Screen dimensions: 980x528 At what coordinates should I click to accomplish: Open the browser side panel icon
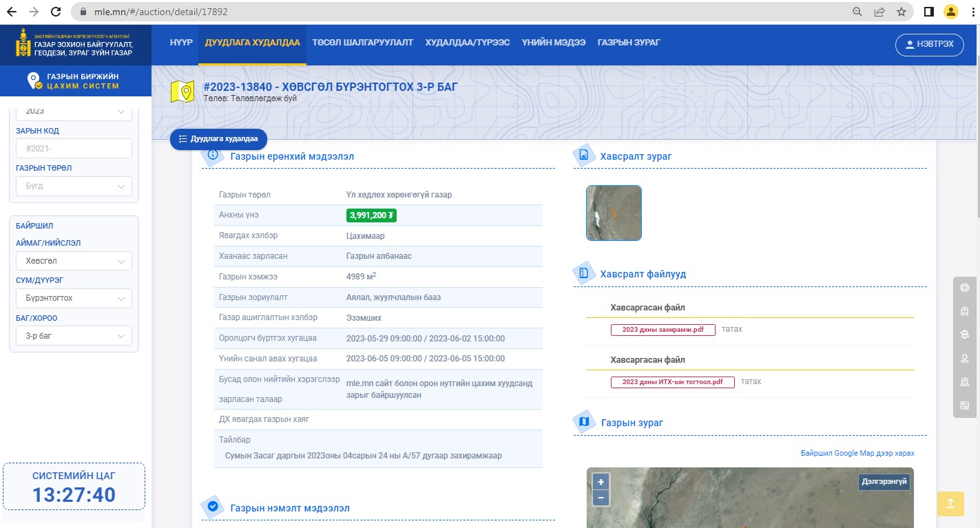928,12
